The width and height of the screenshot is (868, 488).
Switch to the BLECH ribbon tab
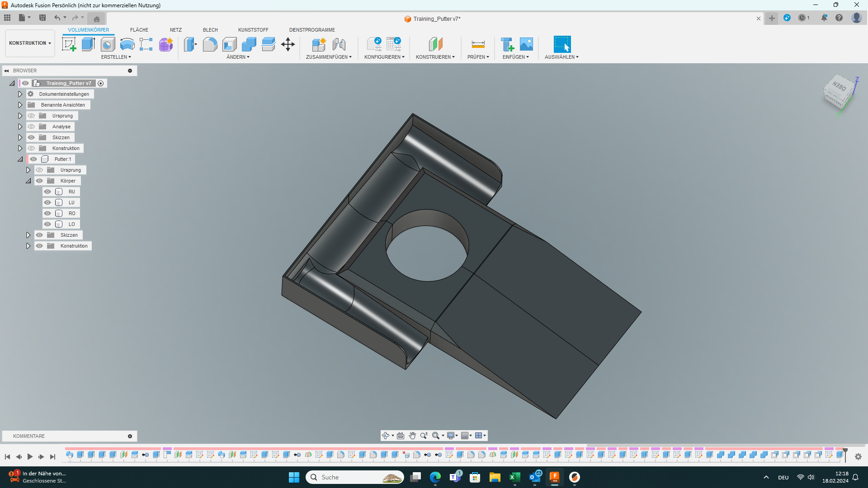210,30
